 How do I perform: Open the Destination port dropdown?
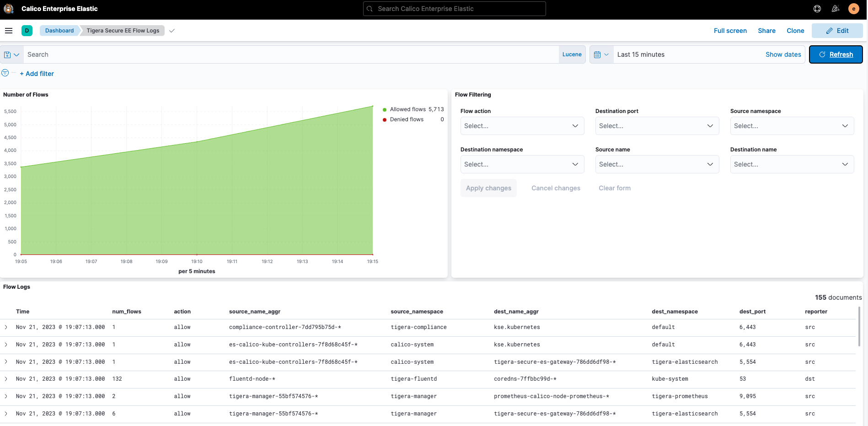point(657,126)
